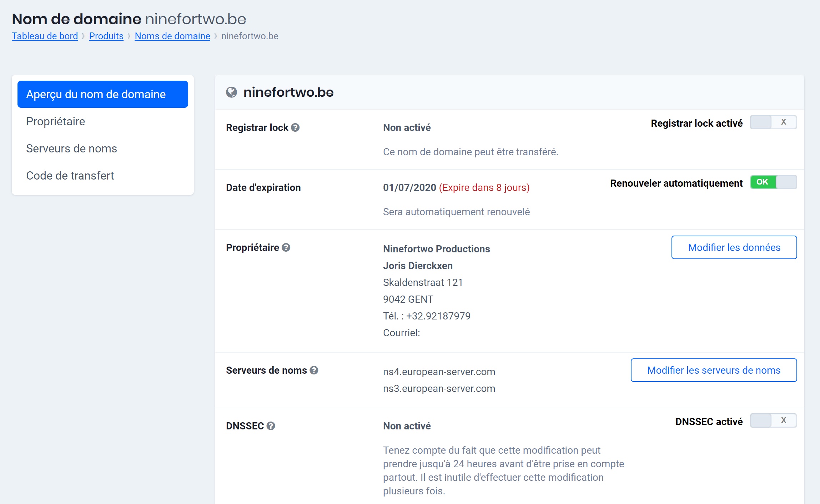
Task: Click the Registrar lock help icon
Action: [x=295, y=127]
